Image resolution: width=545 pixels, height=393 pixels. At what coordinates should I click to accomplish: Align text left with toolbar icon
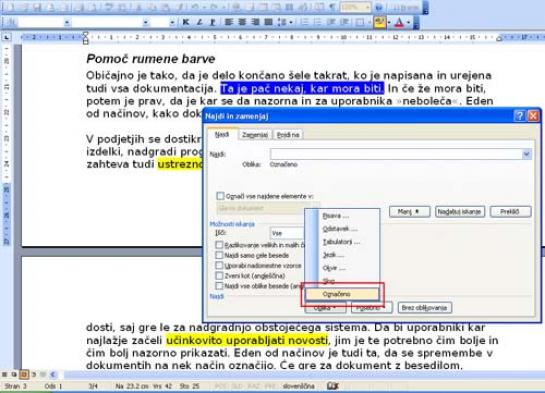pyautogui.click(x=228, y=22)
